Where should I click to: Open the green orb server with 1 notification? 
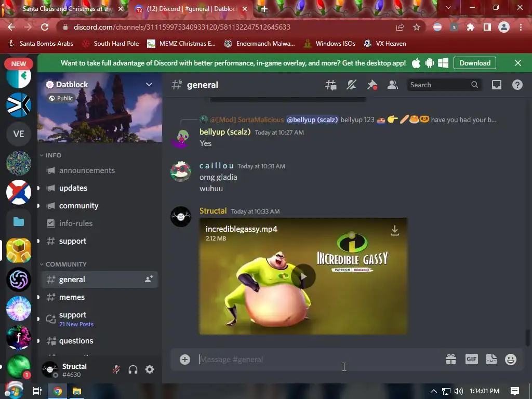(x=19, y=367)
